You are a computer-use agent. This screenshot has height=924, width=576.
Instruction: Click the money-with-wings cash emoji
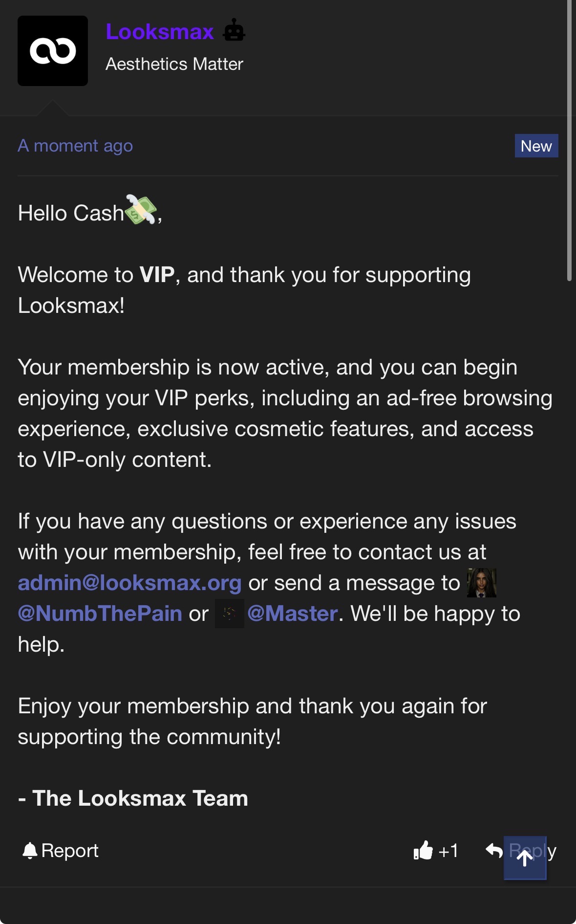141,209
